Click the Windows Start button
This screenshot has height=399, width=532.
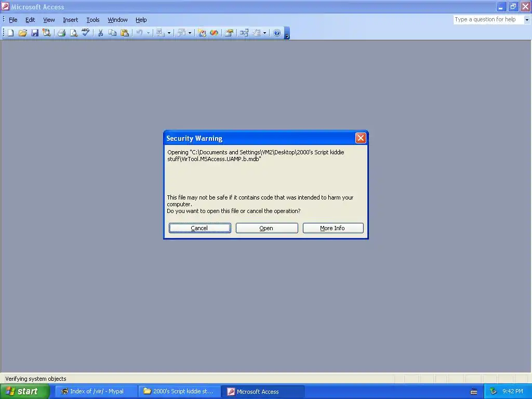click(x=25, y=391)
